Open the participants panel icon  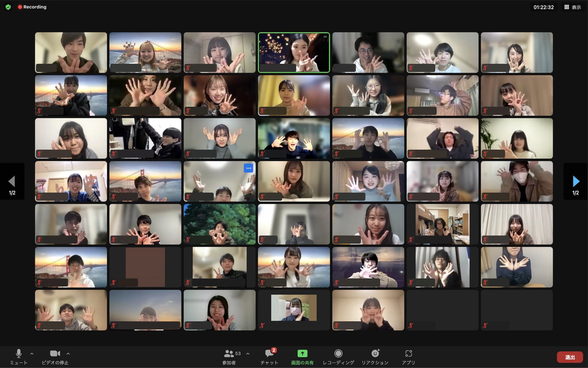pyautogui.click(x=229, y=354)
